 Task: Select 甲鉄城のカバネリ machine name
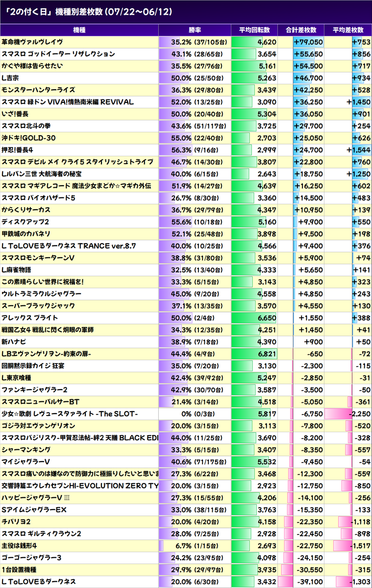26,234
